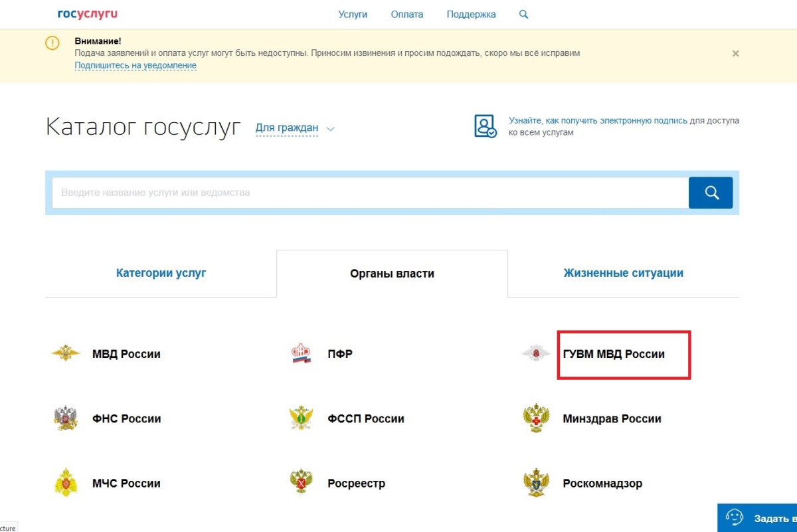The image size is (797, 532).
Task: Click the ФССП России emblem icon
Action: click(302, 418)
